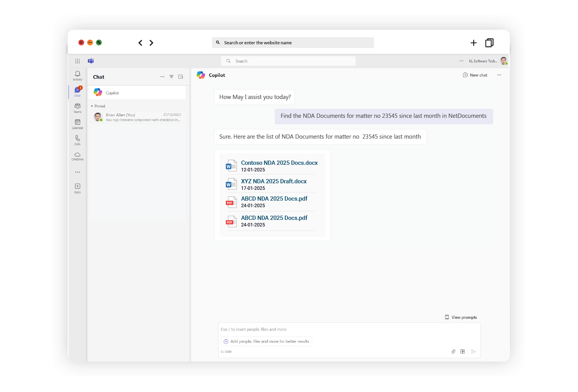Open Copilot conversation more options ellipsis
This screenshot has width=578, height=392.
pos(499,75)
